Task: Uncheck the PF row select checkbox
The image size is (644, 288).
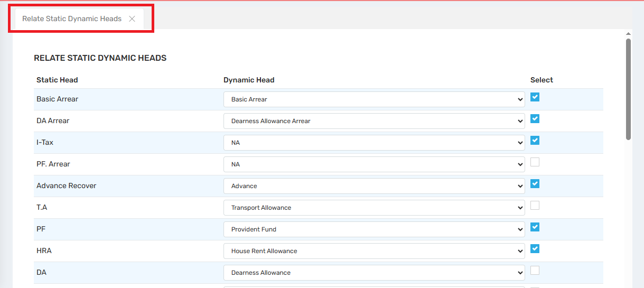Action: [535, 227]
